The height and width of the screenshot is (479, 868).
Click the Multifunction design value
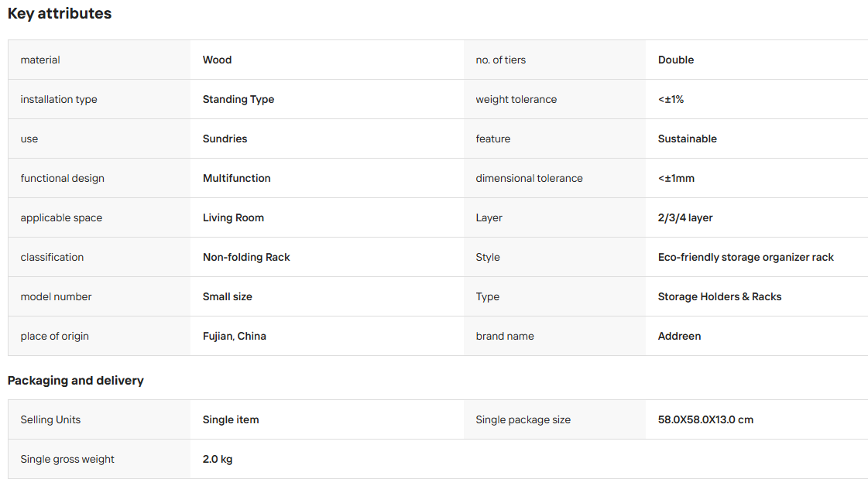pyautogui.click(x=236, y=178)
